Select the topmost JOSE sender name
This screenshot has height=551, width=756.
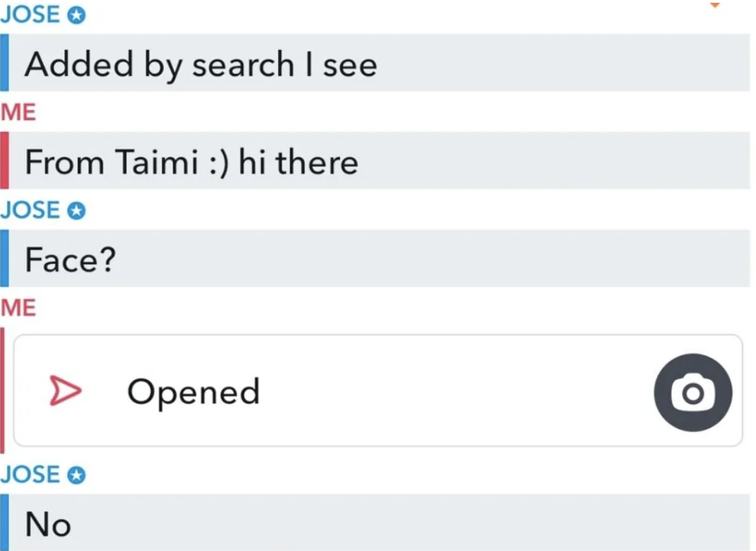(x=32, y=14)
